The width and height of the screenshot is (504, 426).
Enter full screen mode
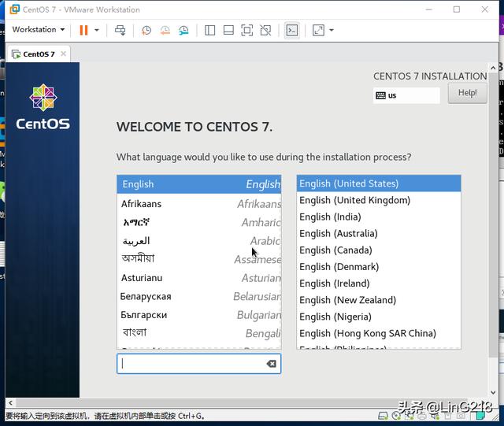(246, 30)
